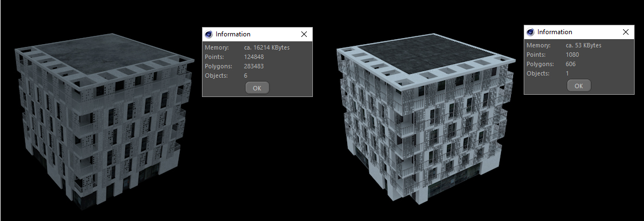
Task: Select the value "ca. 53 KBytes"
Action: (x=584, y=46)
